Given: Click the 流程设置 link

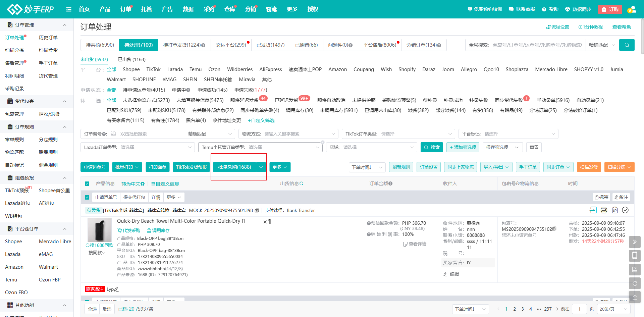Looking at the screenshot, I should click(557, 27).
